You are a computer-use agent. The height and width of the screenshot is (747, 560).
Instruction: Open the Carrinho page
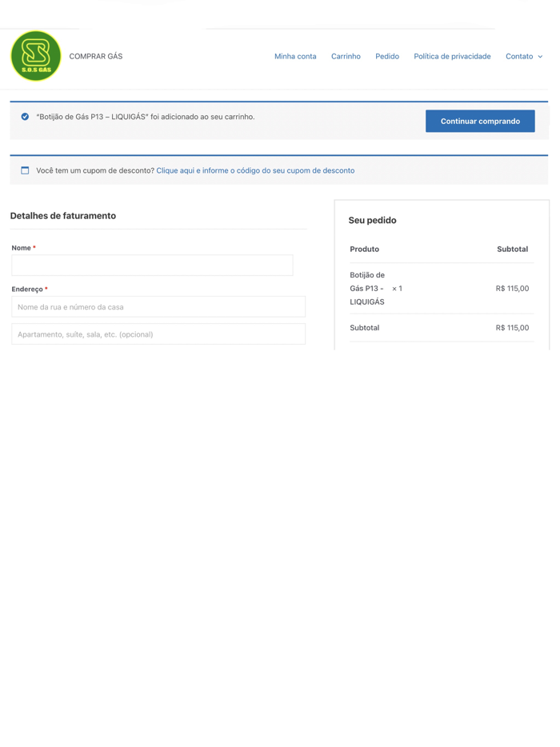346,56
